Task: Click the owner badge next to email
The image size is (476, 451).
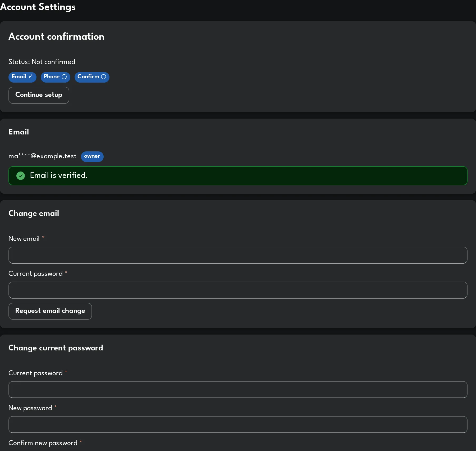Action: click(x=92, y=156)
